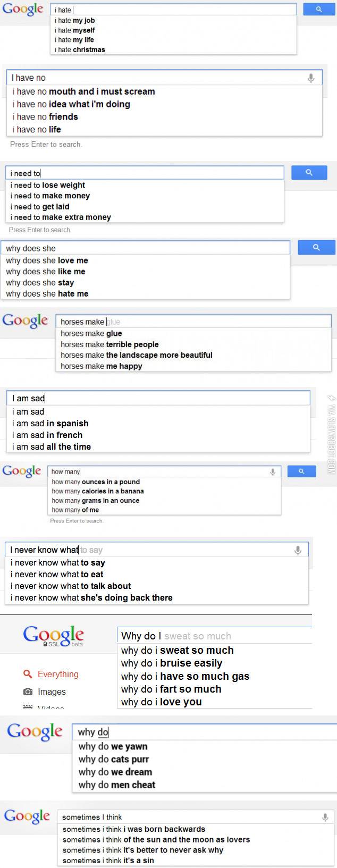
Task: Click microphone icon in 'how many' search box
Action: coord(273,471)
